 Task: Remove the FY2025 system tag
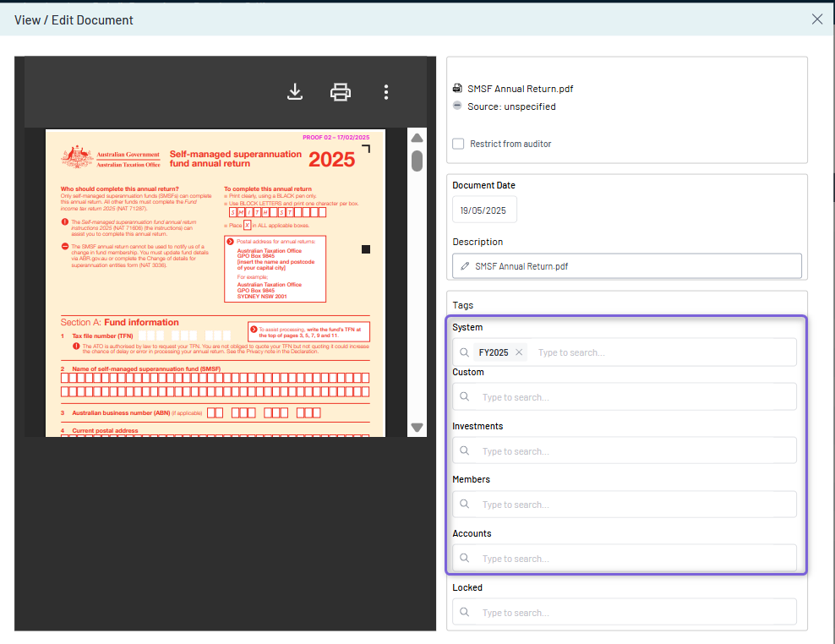click(519, 352)
